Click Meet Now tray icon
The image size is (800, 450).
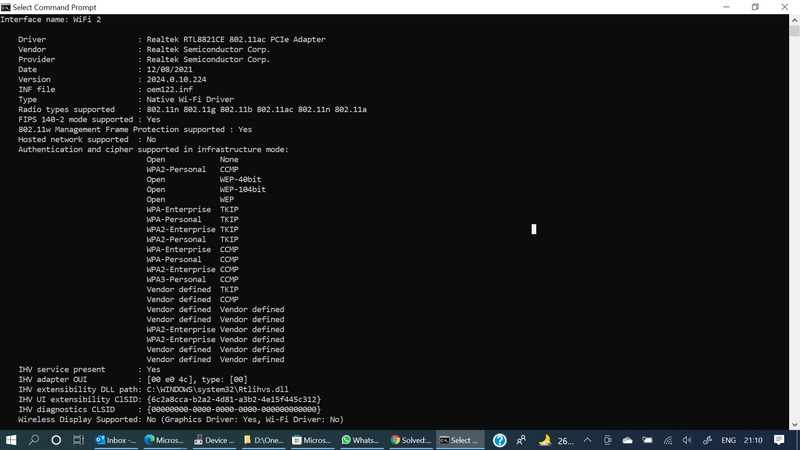coord(607,440)
